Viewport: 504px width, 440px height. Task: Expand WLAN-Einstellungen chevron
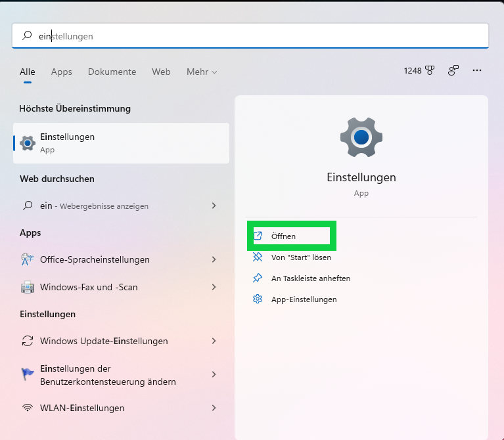(x=214, y=408)
